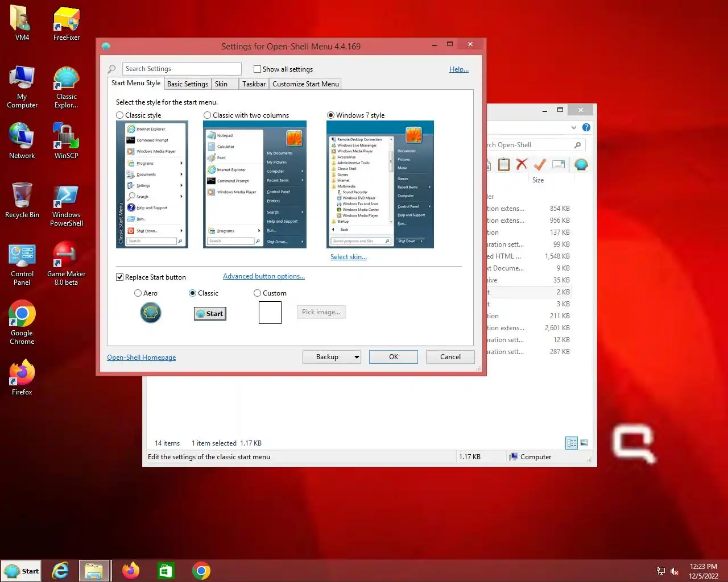
Task: Switch to the Basic Settings tab
Action: (188, 84)
